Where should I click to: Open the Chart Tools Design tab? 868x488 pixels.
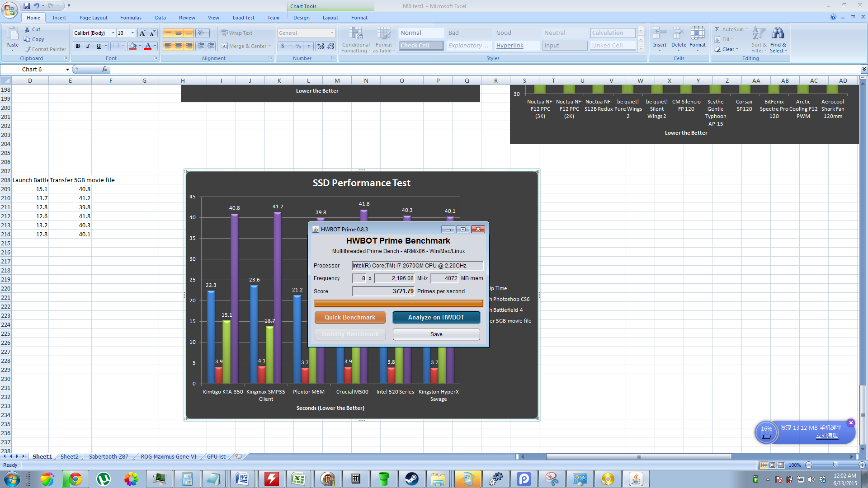pyautogui.click(x=301, y=18)
